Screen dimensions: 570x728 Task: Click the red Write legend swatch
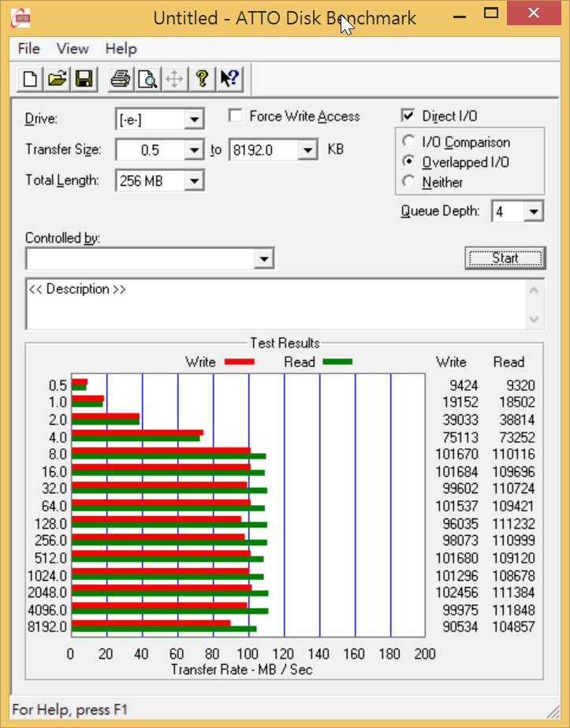[x=239, y=362]
